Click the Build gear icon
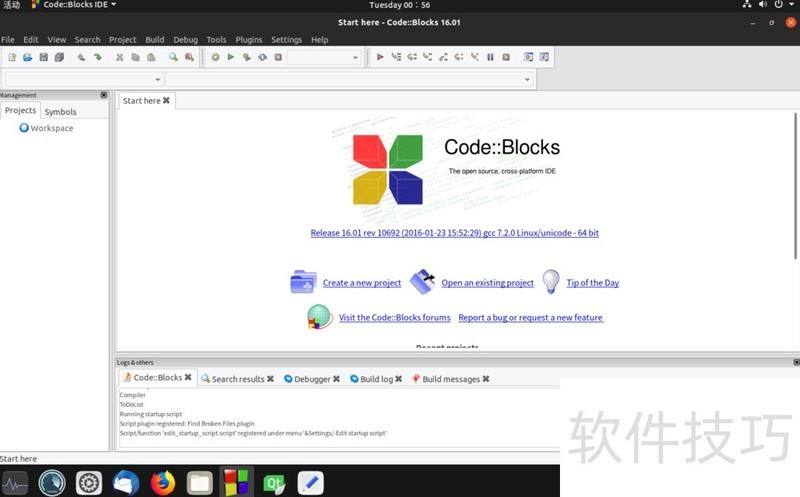This screenshot has height=497, width=800. pyautogui.click(x=215, y=57)
